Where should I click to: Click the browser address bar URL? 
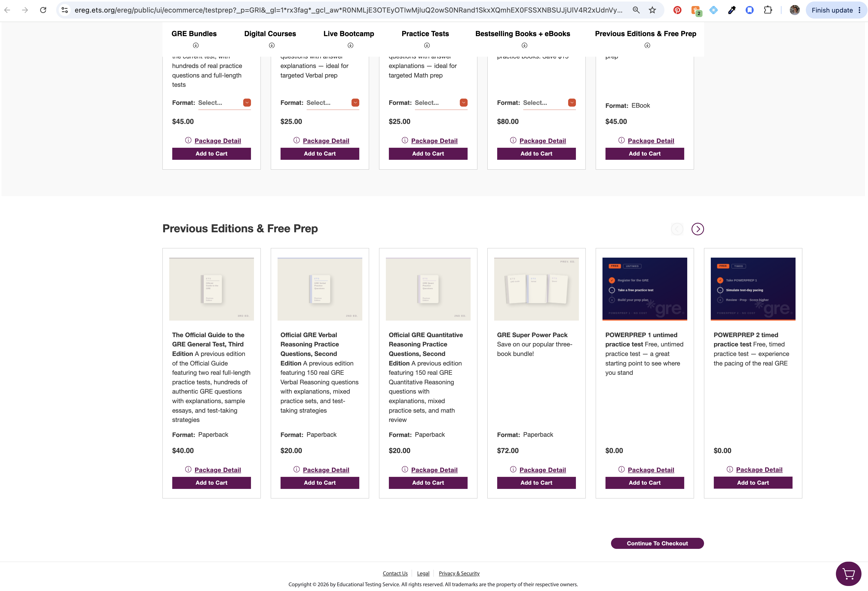(348, 10)
